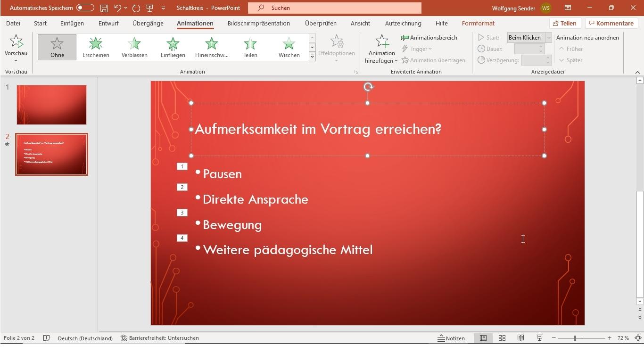644x362 pixels.
Task: Click the Save disk icon
Action: 104,8
